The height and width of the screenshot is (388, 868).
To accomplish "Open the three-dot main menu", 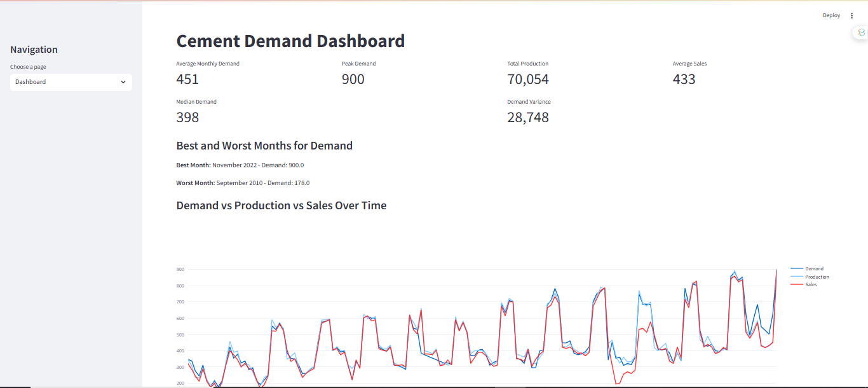I will point(852,16).
